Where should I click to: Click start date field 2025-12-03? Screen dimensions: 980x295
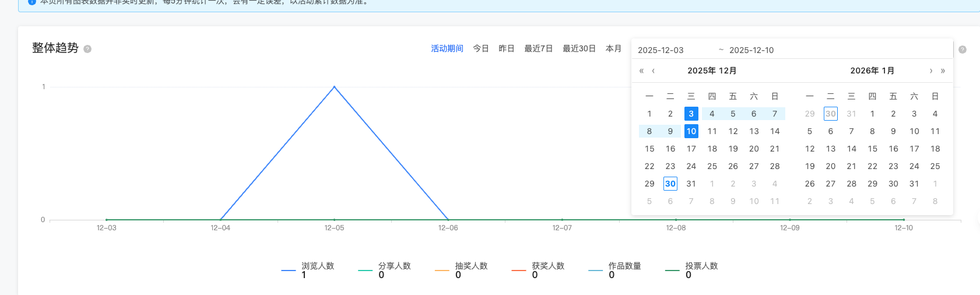click(661, 50)
